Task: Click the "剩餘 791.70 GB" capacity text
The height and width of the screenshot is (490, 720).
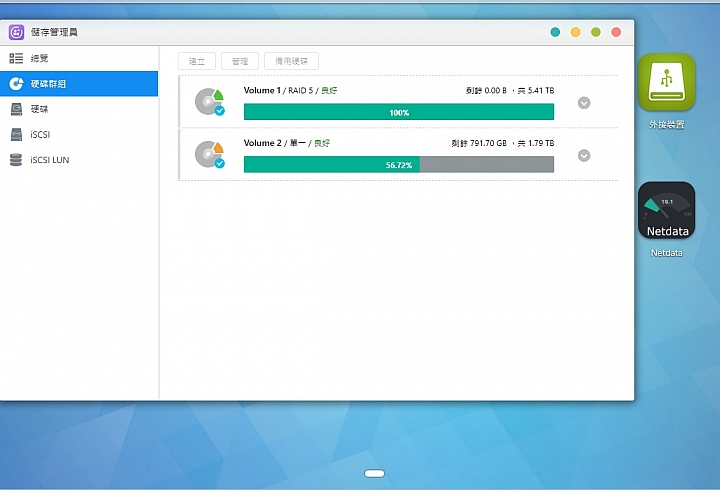Action: pos(479,143)
